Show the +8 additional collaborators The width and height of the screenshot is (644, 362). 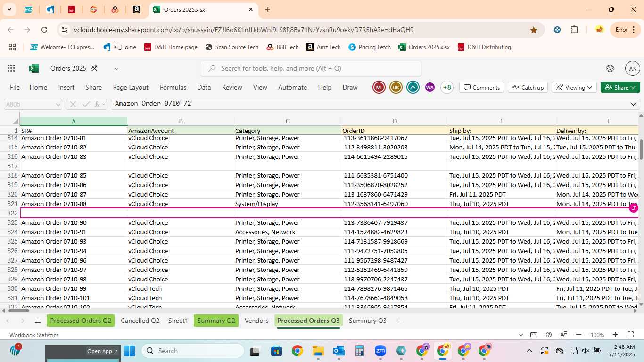[x=447, y=87]
